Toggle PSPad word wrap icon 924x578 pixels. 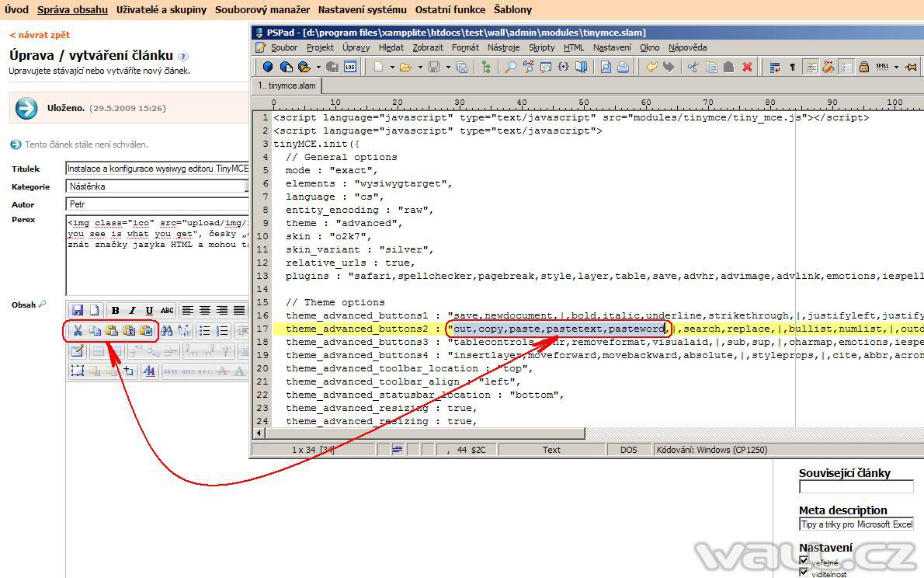775,67
